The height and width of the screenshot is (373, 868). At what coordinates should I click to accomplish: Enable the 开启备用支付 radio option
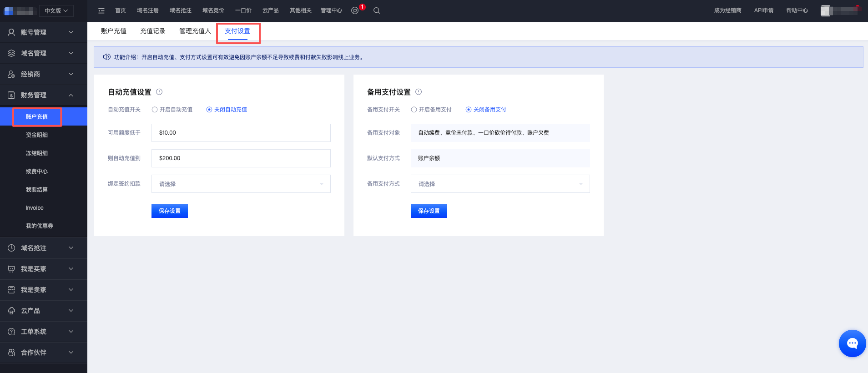pyautogui.click(x=414, y=110)
